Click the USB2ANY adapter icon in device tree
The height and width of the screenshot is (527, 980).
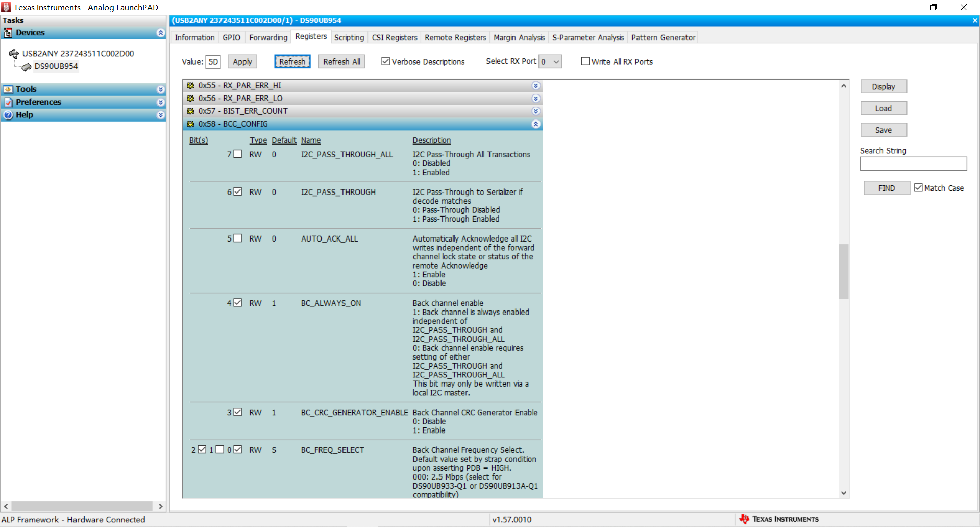(14, 53)
